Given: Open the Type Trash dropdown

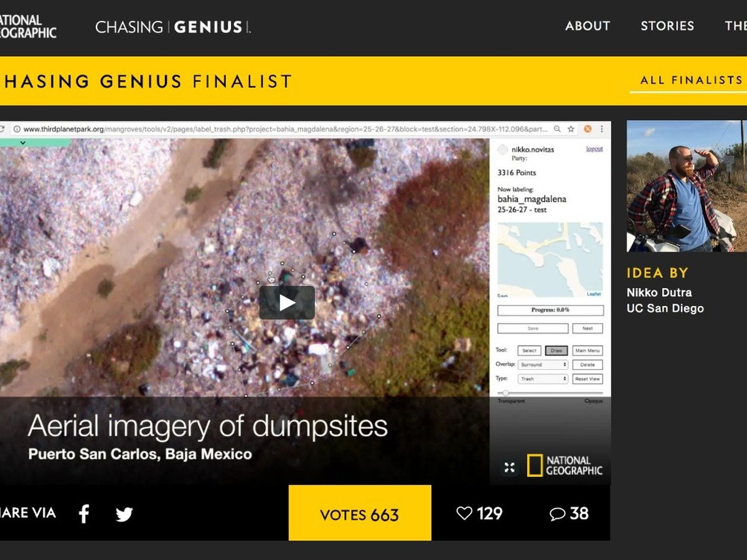Looking at the screenshot, I should click(543, 379).
